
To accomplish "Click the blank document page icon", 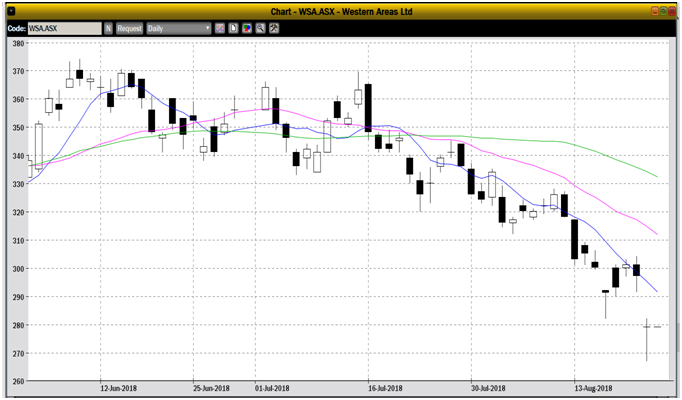I will [x=234, y=29].
